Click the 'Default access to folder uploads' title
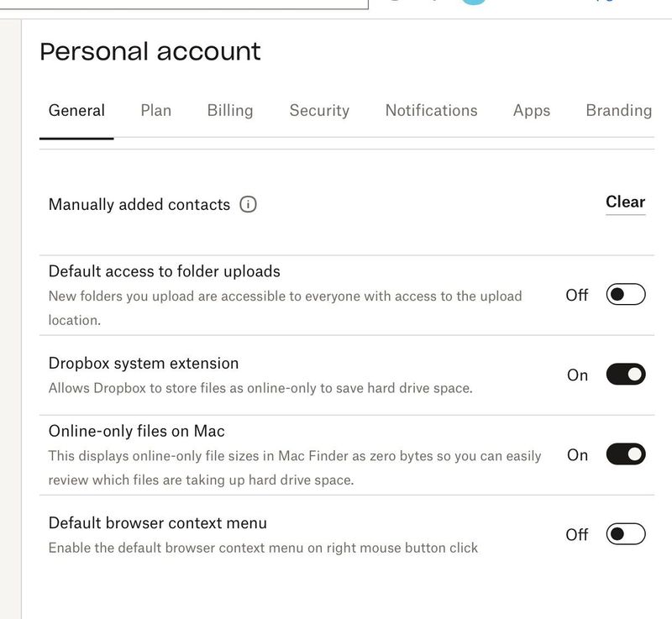This screenshot has height=619, width=672. 165,271
